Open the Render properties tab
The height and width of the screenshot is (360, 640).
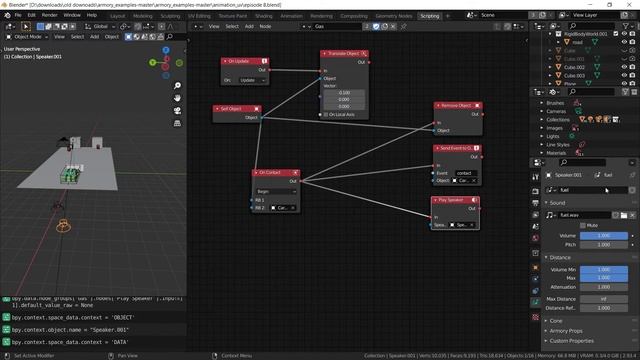click(x=536, y=191)
